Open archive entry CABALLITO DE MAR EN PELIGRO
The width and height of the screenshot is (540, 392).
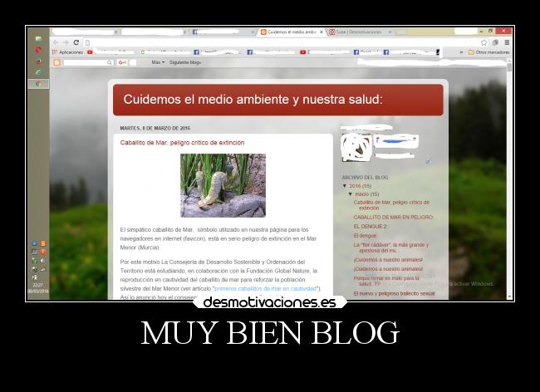394,218
